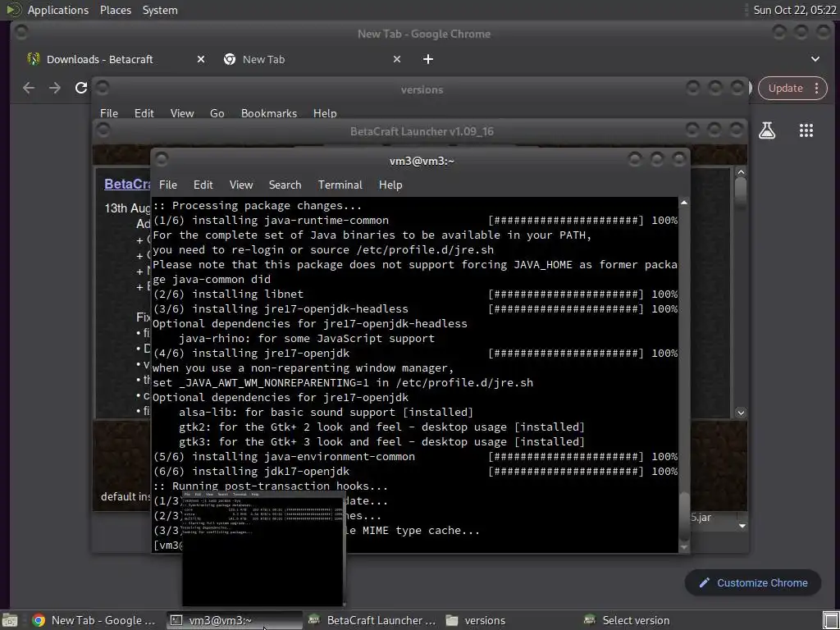Image resolution: width=840 pixels, height=630 pixels.
Task: Switch to Downloads - Betacraft Chrome tab
Action: [x=99, y=59]
